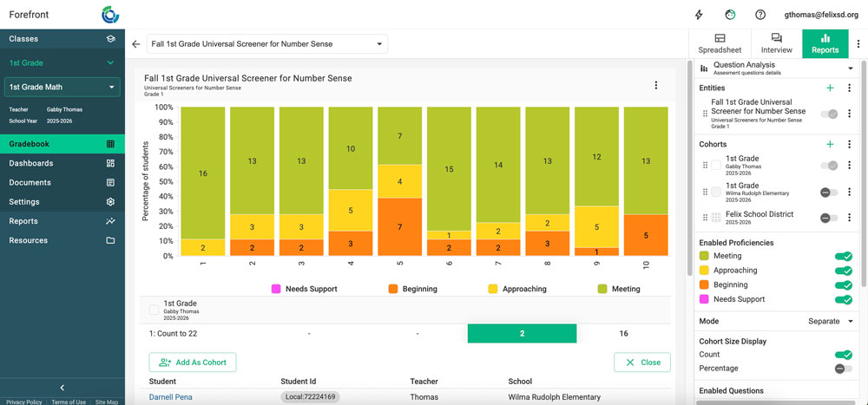This screenshot has width=868, height=405.
Task: Add a new entity with plus icon
Action: click(830, 88)
